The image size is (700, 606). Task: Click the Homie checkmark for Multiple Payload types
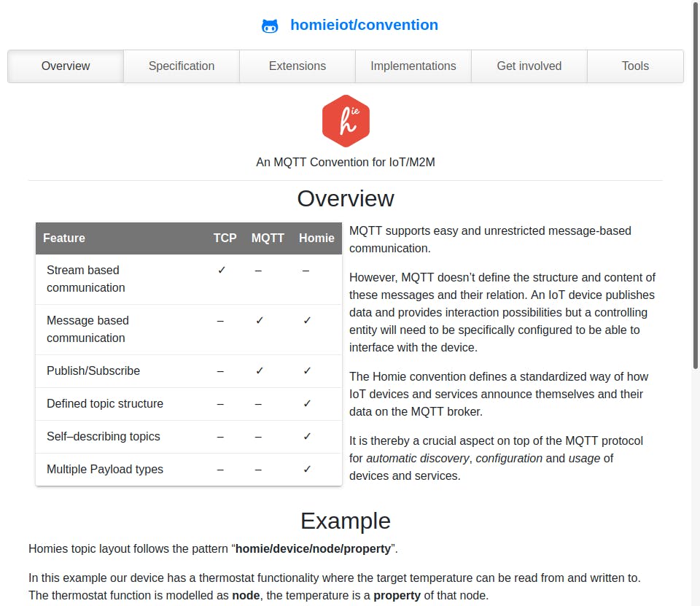pos(307,469)
